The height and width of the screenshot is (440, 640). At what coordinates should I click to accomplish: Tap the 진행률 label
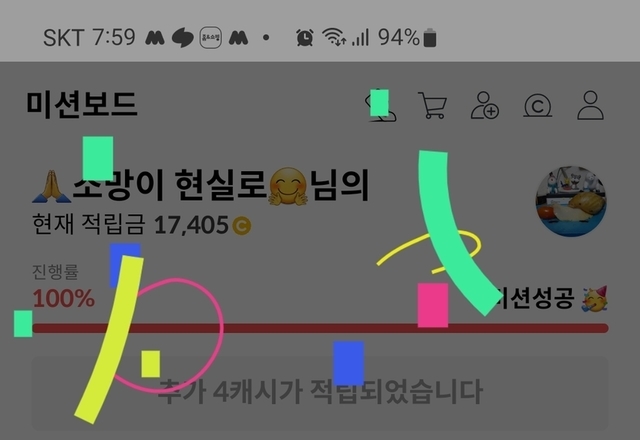[55, 272]
